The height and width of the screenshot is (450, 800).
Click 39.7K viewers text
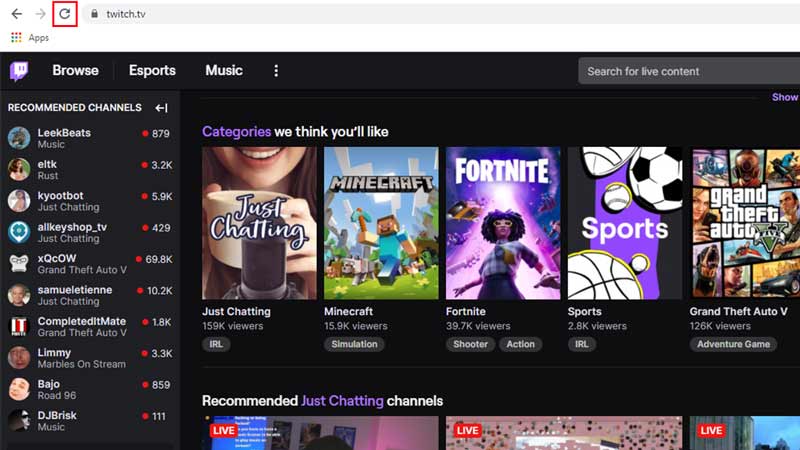click(478, 326)
